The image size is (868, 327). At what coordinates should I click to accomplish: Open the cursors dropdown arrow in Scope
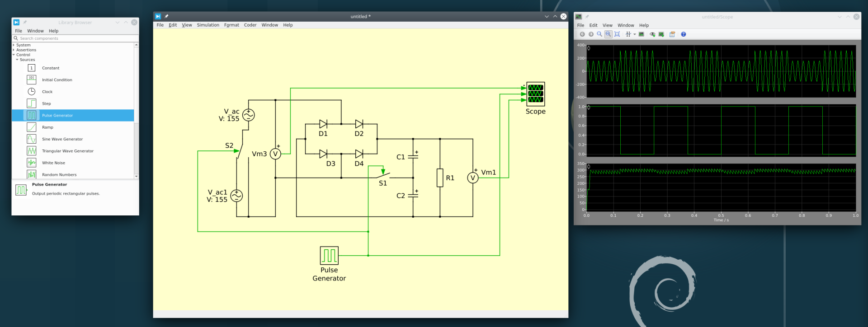(634, 34)
